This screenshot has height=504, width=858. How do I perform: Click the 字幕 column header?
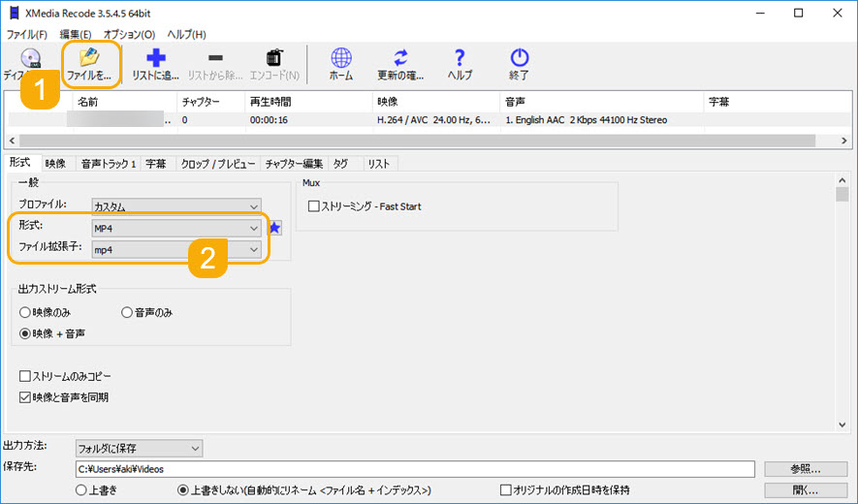pos(777,102)
